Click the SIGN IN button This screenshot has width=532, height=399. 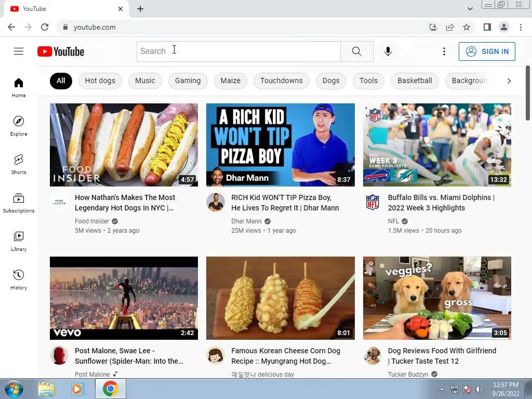487,51
